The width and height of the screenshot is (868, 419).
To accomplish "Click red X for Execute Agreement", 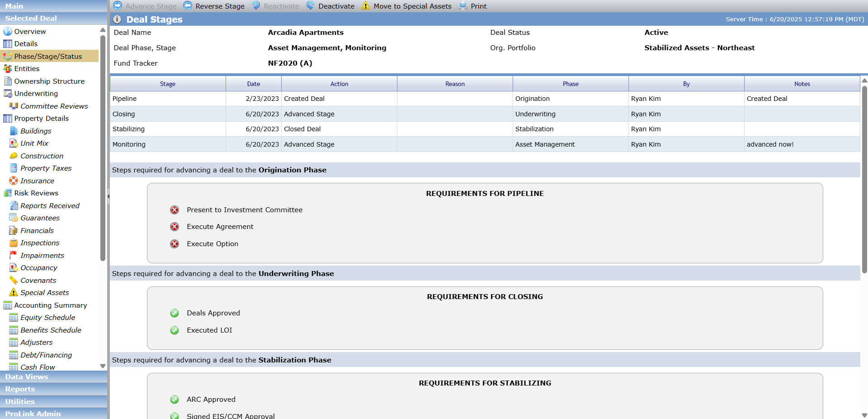I will coord(175,227).
